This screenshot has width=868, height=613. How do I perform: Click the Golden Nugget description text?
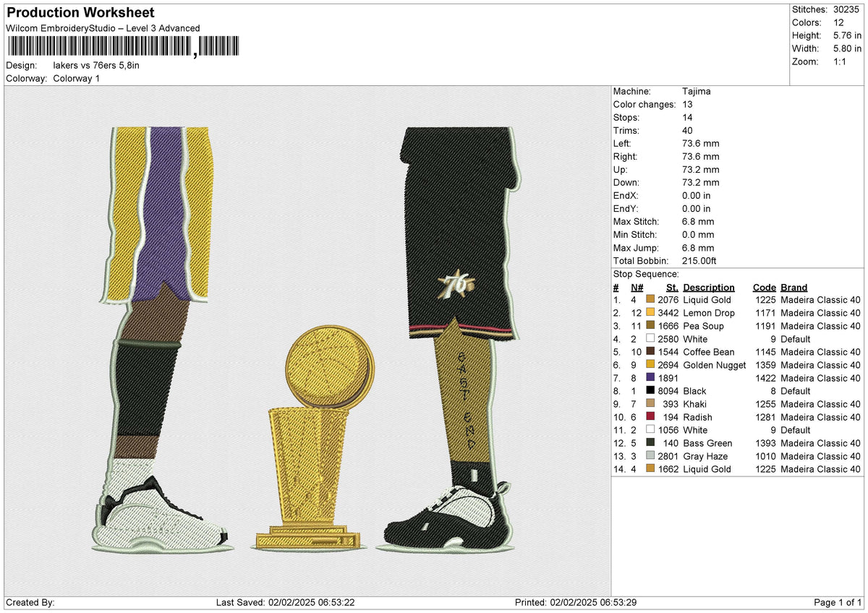pyautogui.click(x=715, y=365)
